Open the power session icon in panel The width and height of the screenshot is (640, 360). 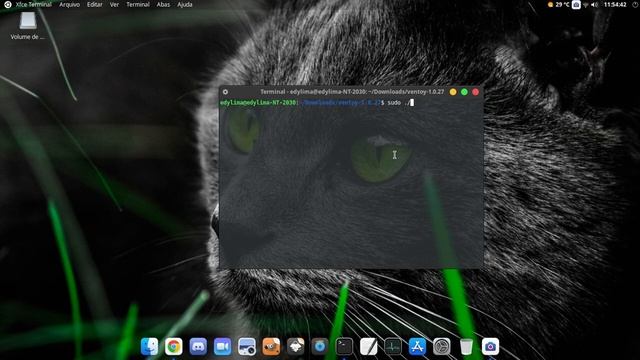point(635,5)
